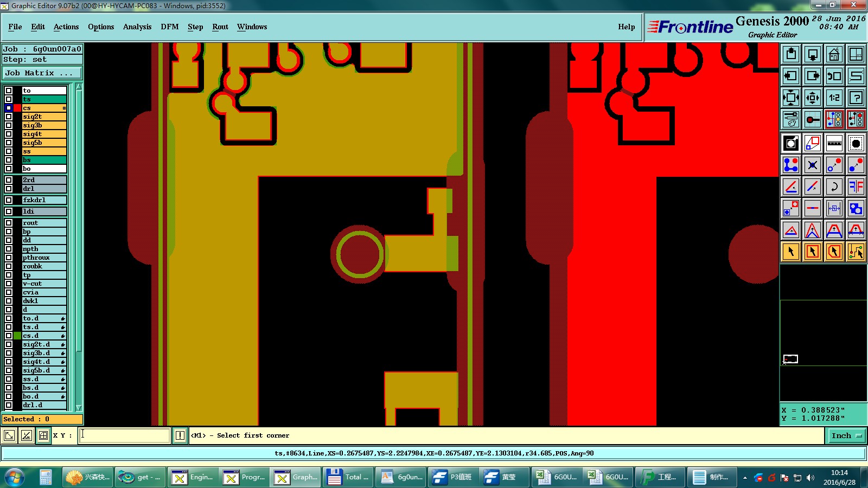Click the first traffic-light layer filter icon
868x488 pixels.
(x=834, y=119)
